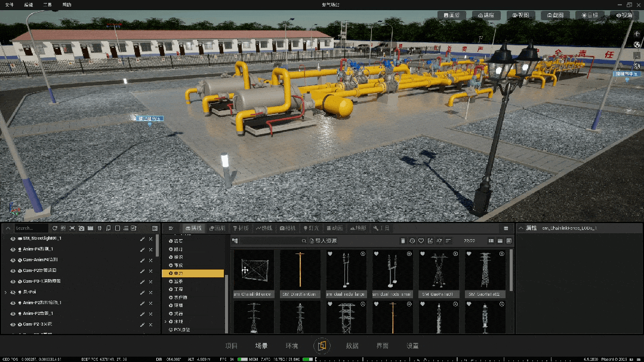Click the outliner Search field
The height and width of the screenshot is (362, 644).
click(x=31, y=228)
